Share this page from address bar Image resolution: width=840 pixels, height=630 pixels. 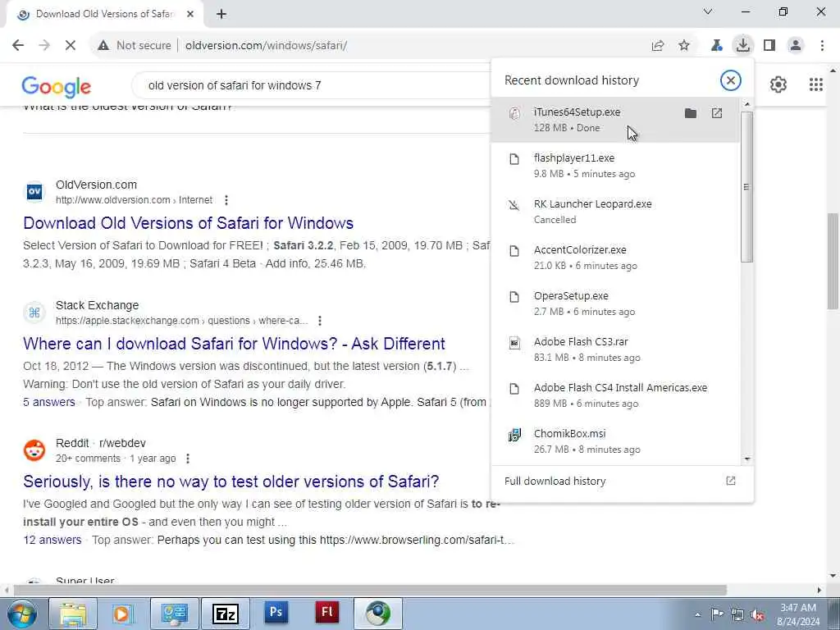click(658, 46)
